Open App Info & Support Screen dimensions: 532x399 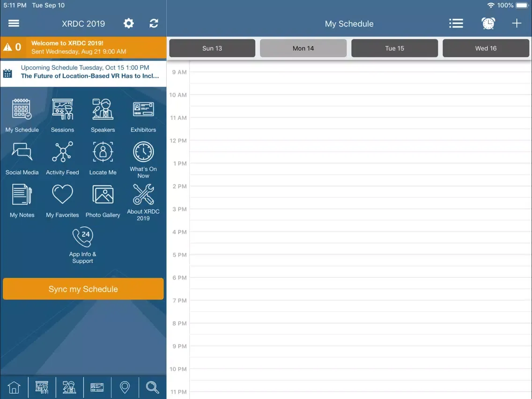pos(82,245)
